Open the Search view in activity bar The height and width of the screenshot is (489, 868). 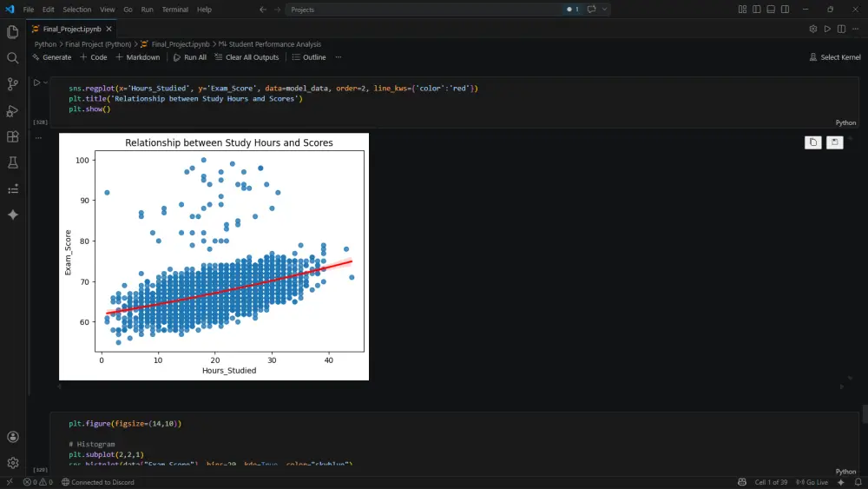click(x=13, y=58)
